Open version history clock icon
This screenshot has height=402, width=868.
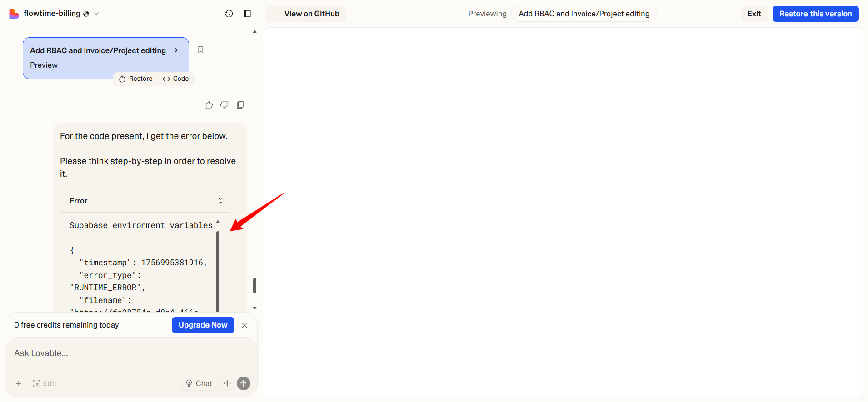(x=229, y=14)
